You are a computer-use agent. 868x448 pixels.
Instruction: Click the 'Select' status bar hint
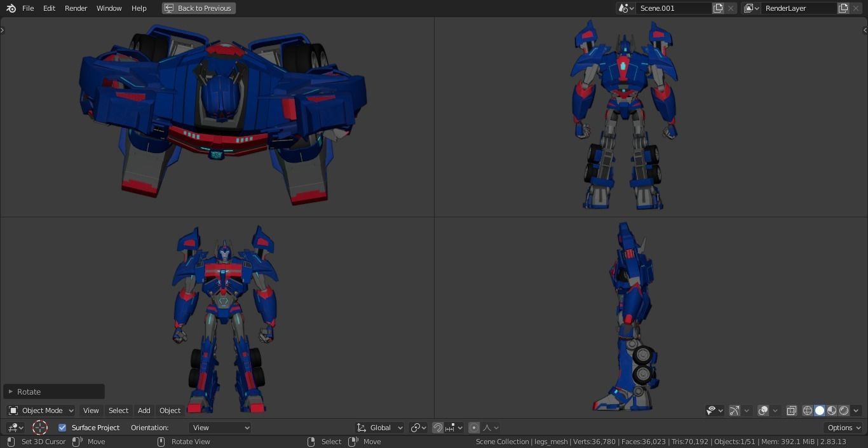pyautogui.click(x=331, y=442)
